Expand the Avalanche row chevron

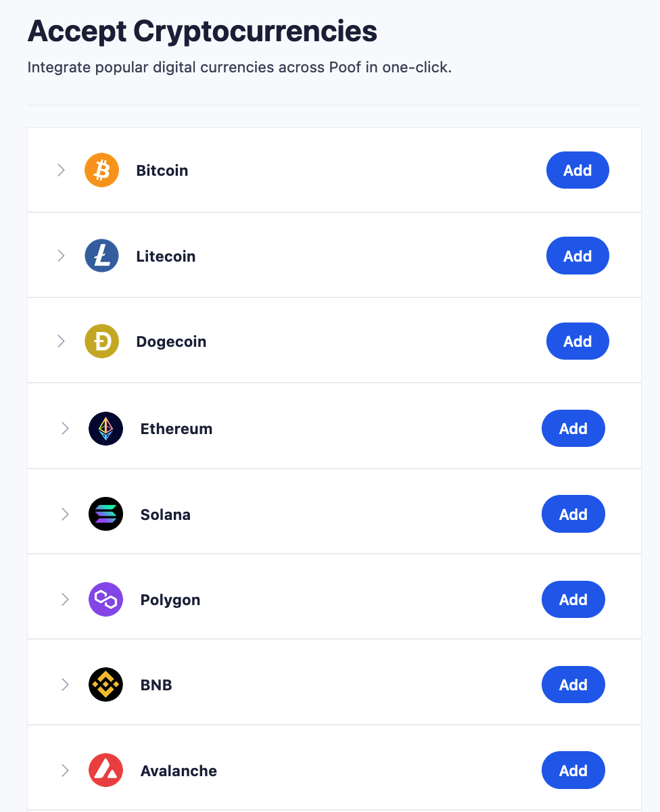point(65,771)
